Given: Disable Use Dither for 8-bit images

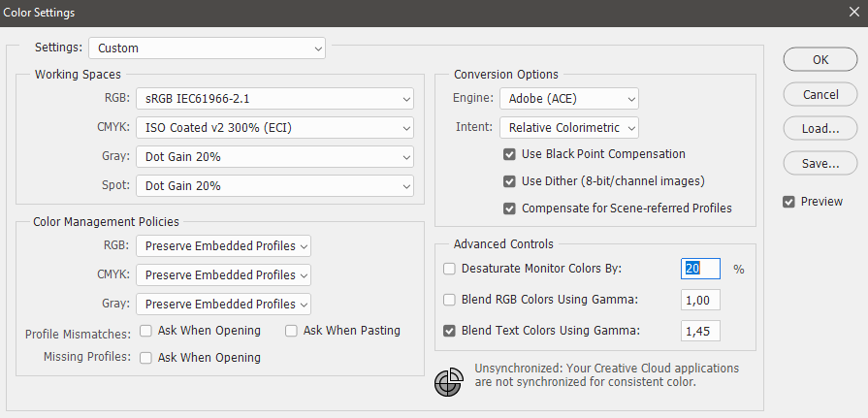Looking at the screenshot, I should (509, 181).
